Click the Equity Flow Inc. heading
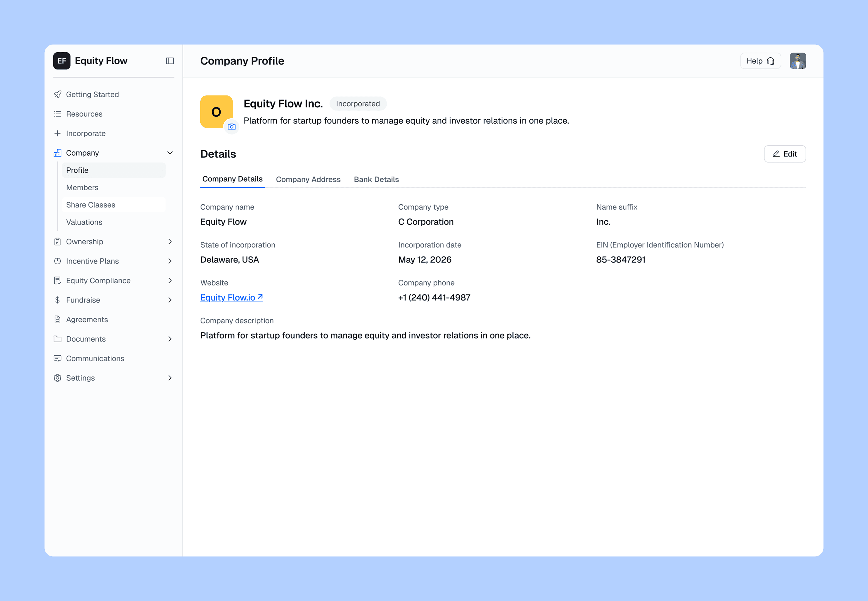The width and height of the screenshot is (868, 601). coord(283,104)
